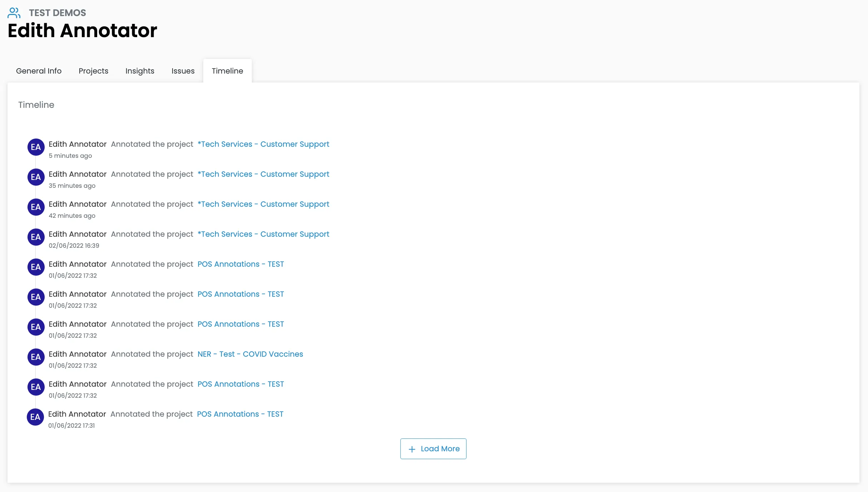This screenshot has height=492, width=868.
Task: Click the '42 minutes ago' timestamp
Action: pyautogui.click(x=72, y=216)
